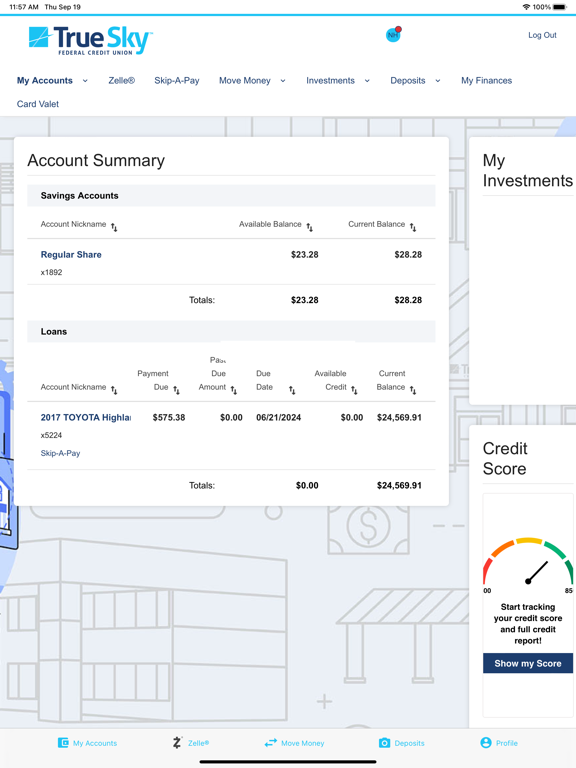Viewport: 576px width, 768px height.
Task: Open the Regular Share account
Action: click(x=71, y=254)
